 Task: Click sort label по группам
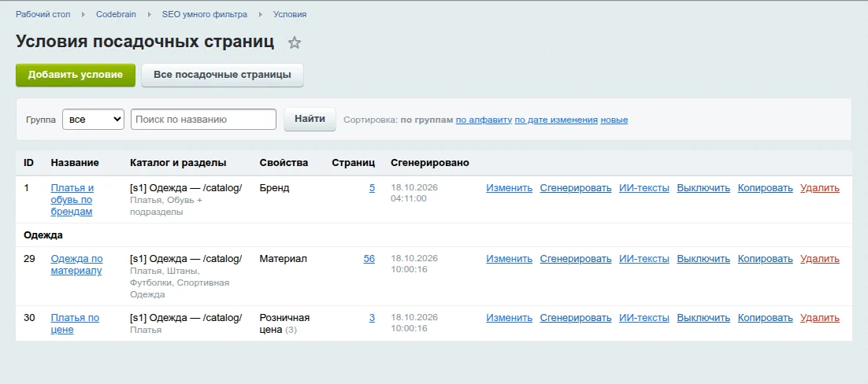tap(427, 120)
